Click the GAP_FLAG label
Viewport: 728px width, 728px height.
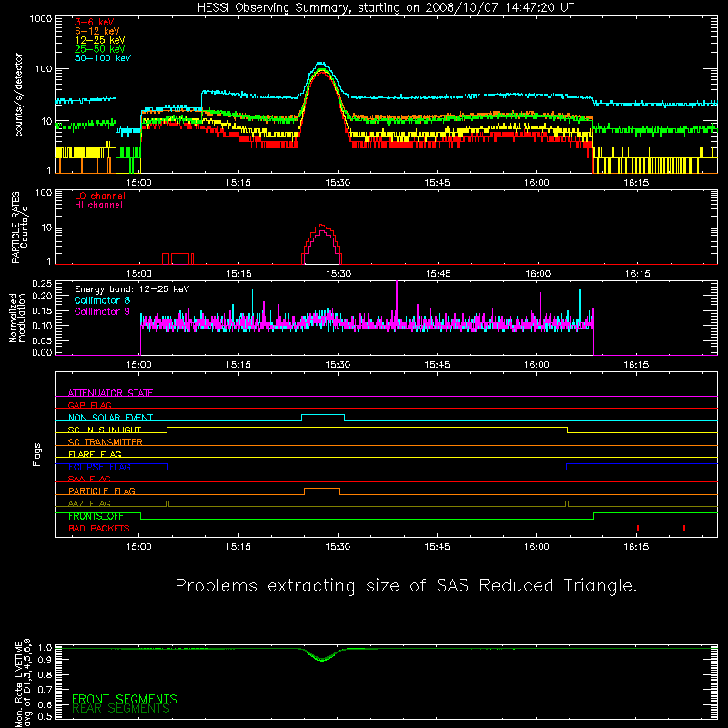click(x=89, y=405)
